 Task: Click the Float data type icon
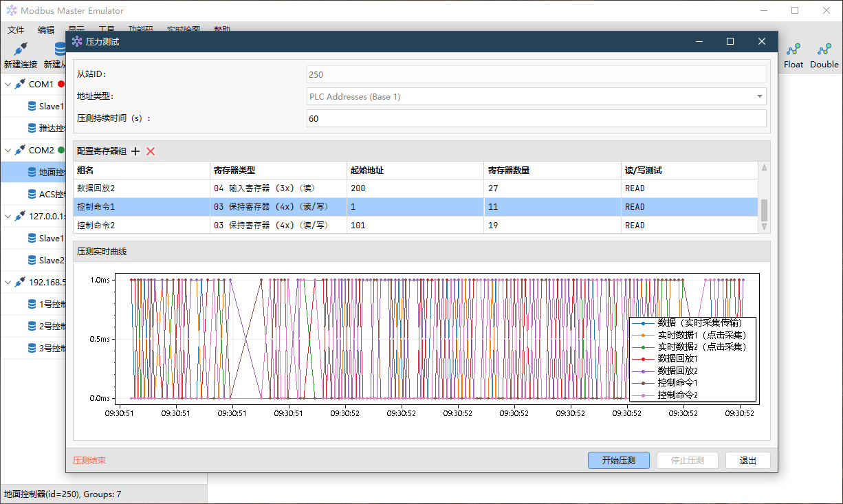pos(793,50)
